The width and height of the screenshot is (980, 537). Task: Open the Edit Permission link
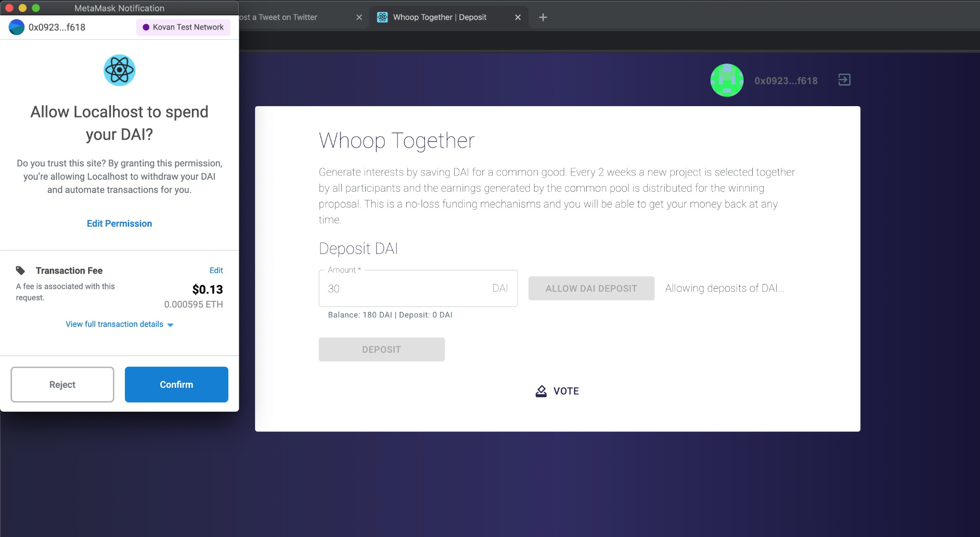coord(119,223)
